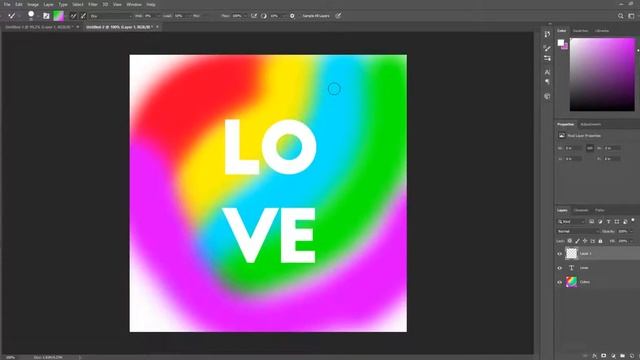The height and width of the screenshot is (360, 640).
Task: Switch to the first Untitled document tab
Action: (x=39, y=27)
